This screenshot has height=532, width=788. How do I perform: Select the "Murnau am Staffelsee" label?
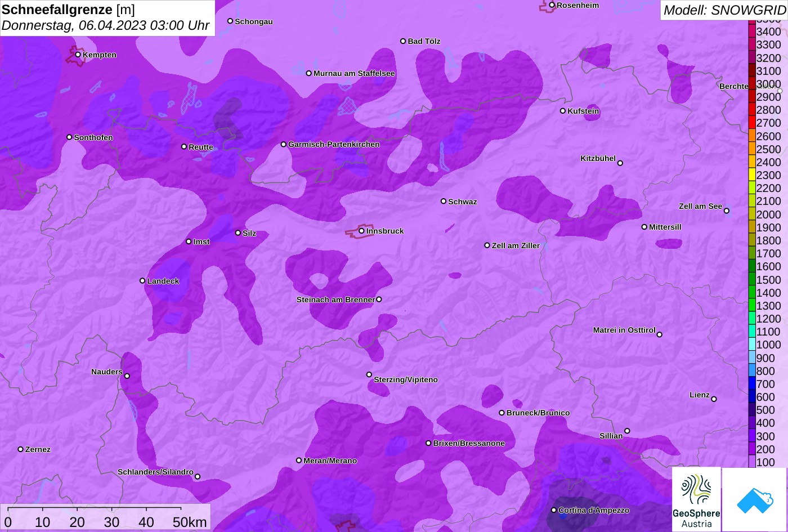pos(354,73)
